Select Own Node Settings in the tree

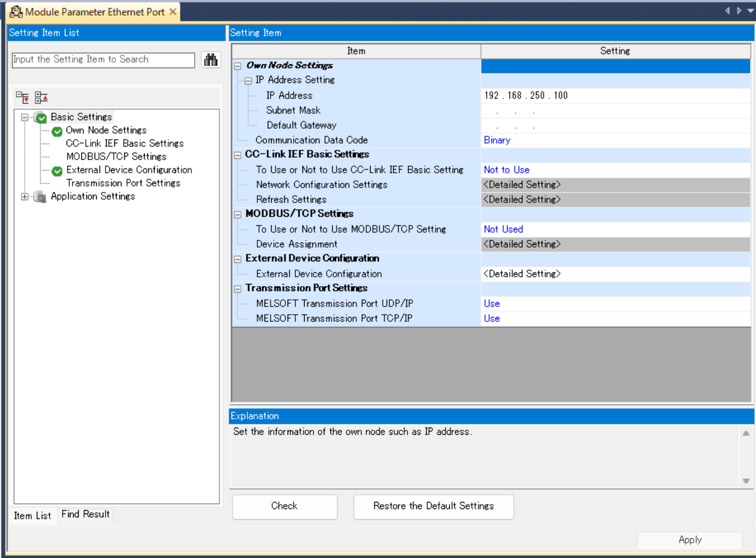pos(106,130)
